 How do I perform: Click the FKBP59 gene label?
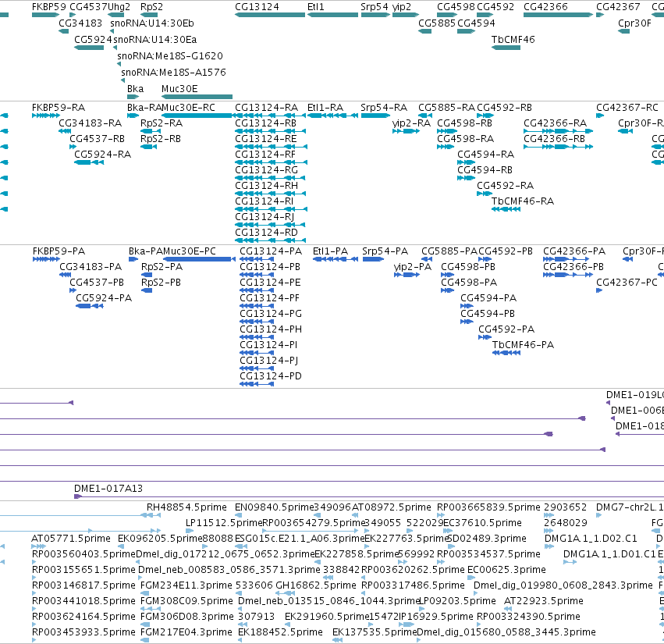coord(48,7)
